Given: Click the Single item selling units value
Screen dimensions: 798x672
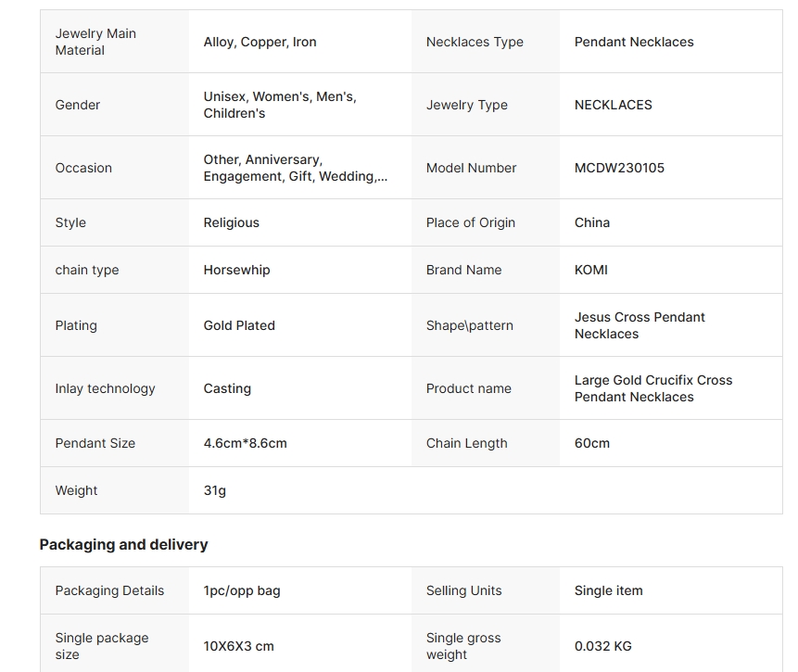Looking at the screenshot, I should click(x=608, y=590).
